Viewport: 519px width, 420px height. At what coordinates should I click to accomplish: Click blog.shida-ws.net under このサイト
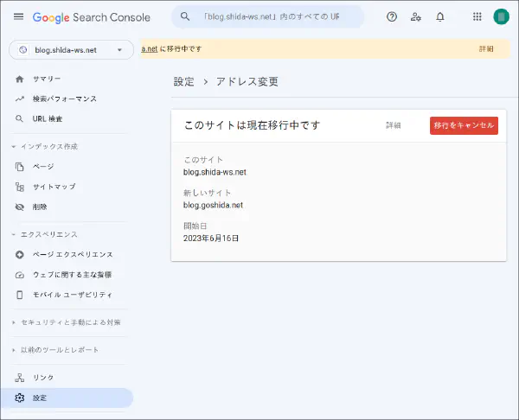tap(215, 172)
